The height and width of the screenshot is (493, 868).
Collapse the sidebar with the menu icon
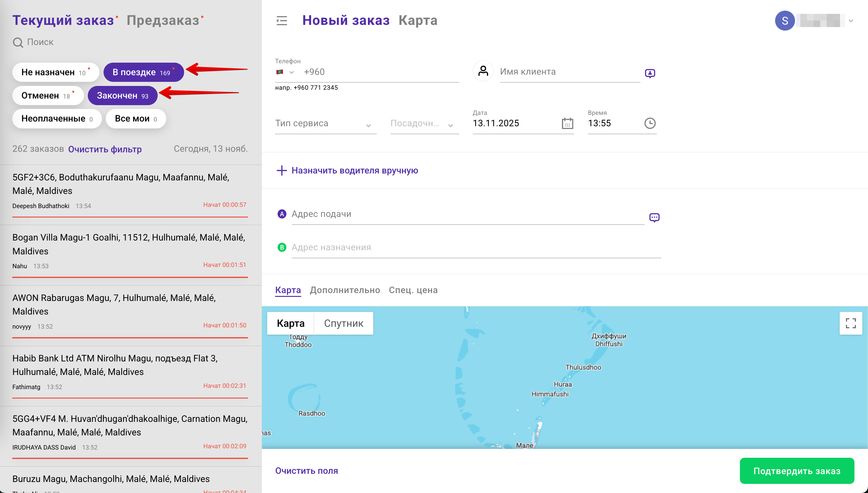click(282, 21)
